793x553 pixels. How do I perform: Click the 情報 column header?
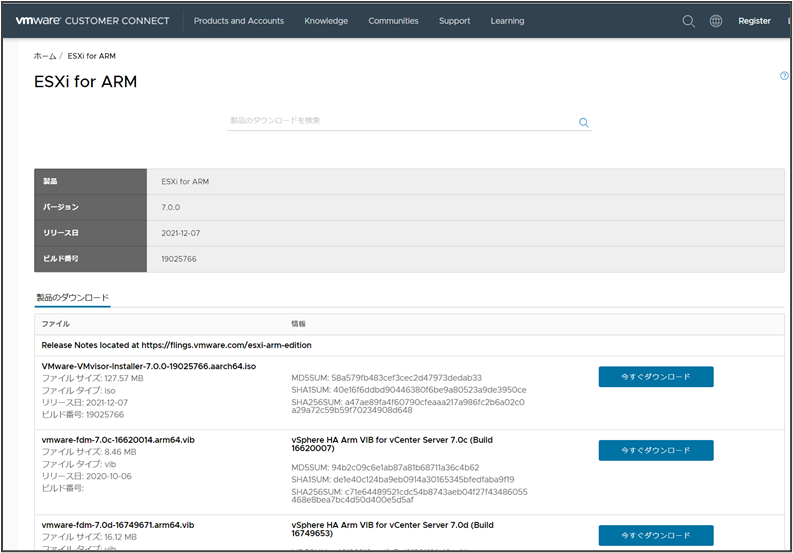pyautogui.click(x=298, y=324)
